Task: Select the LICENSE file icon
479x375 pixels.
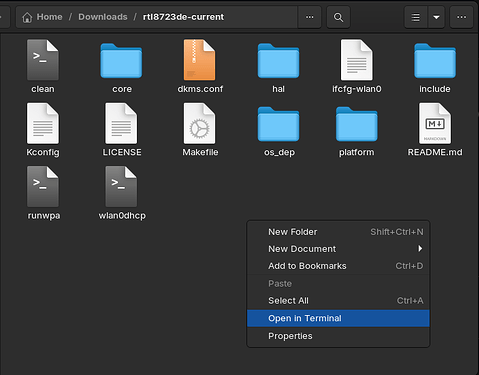Action: [121, 123]
